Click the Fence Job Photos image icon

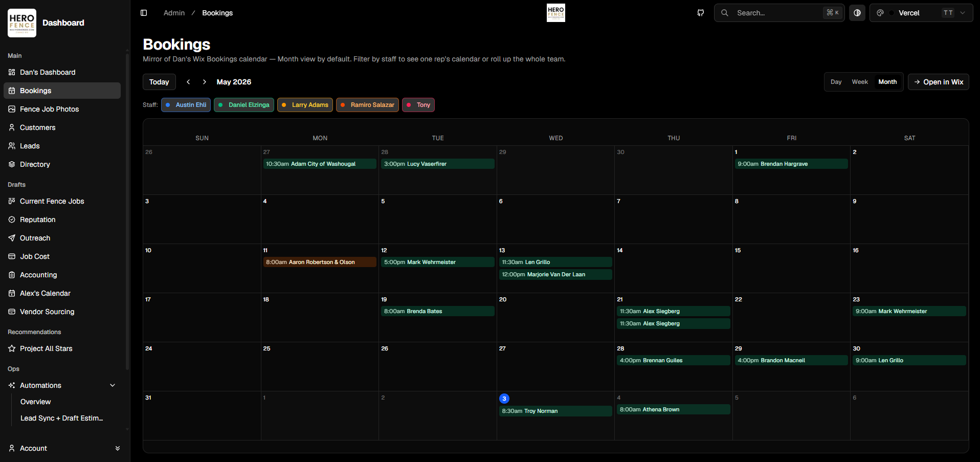tap(12, 109)
